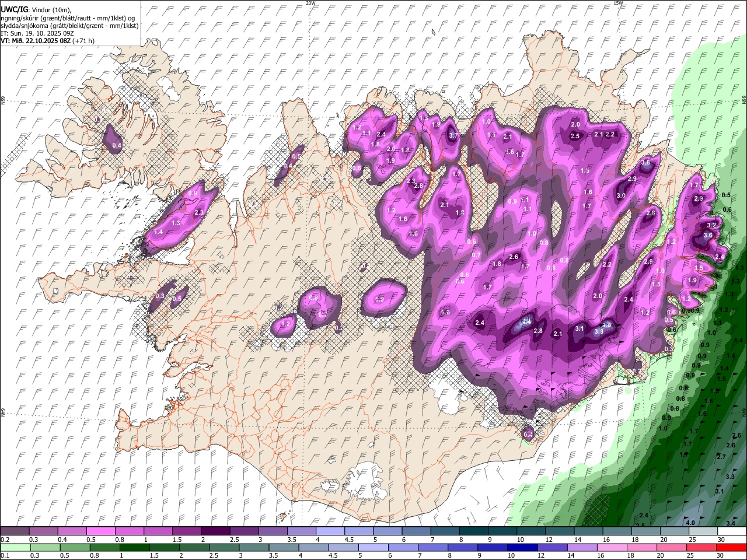Screen dimensions: 747x560
Task: Select the snow-legend swatch starting at 3.5
Action: point(301,531)
